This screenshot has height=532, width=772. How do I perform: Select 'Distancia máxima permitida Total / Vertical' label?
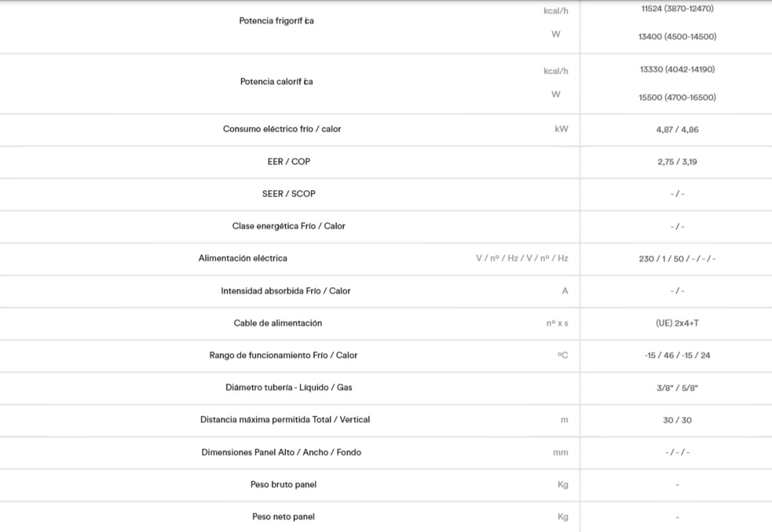[x=285, y=420]
